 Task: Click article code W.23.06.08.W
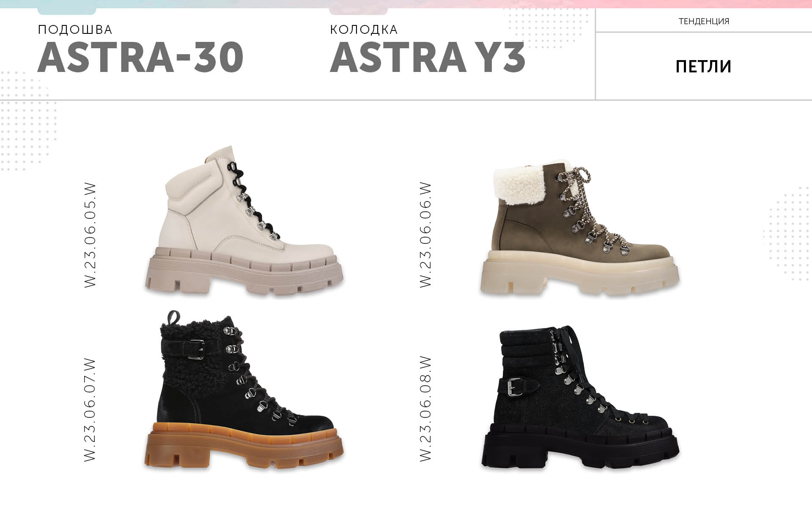(425, 409)
